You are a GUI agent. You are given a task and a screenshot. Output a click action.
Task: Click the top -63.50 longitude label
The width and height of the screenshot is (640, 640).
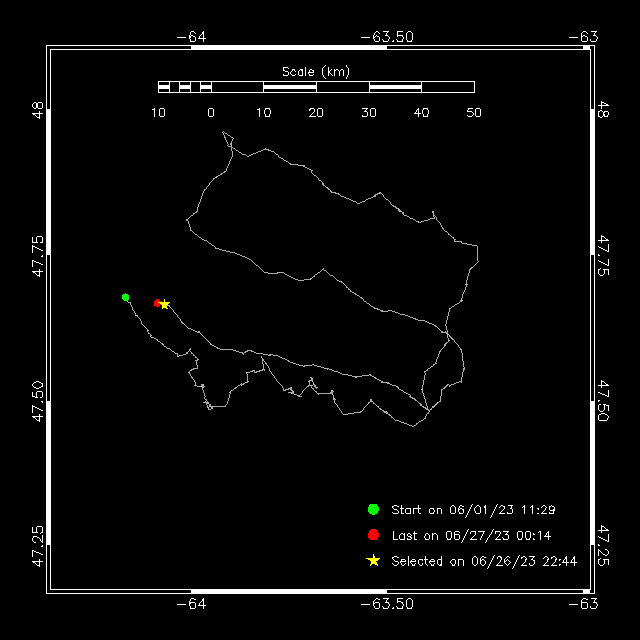[x=387, y=37]
